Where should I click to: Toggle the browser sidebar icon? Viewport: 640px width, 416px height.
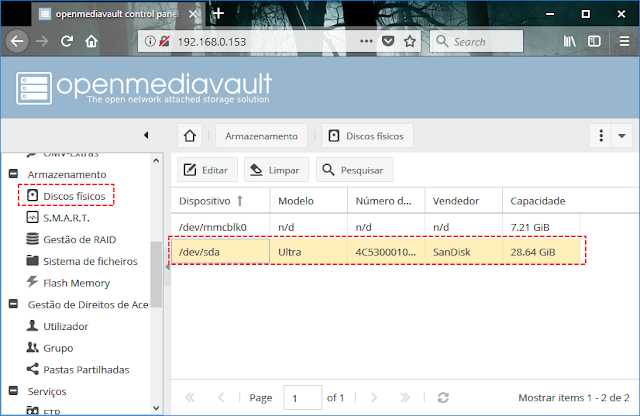coord(594,41)
